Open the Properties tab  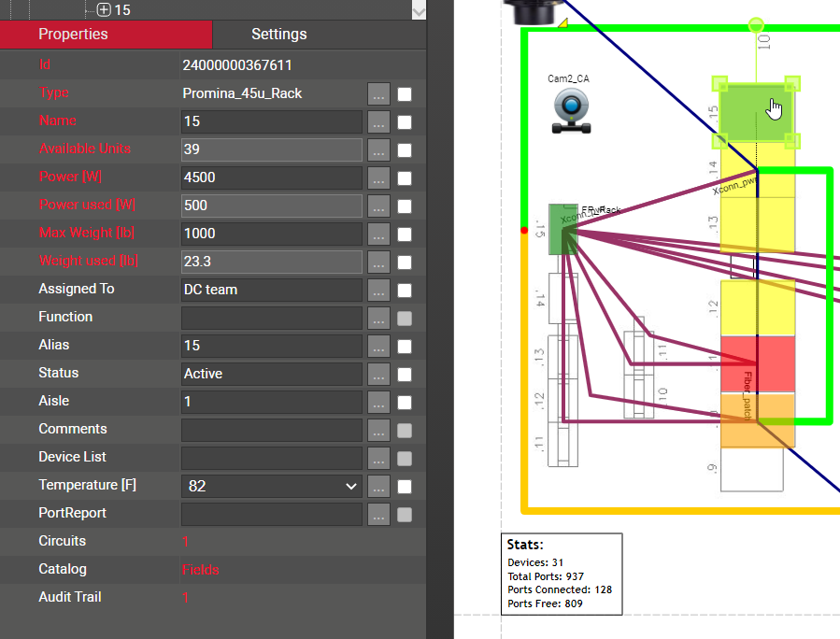tap(73, 35)
